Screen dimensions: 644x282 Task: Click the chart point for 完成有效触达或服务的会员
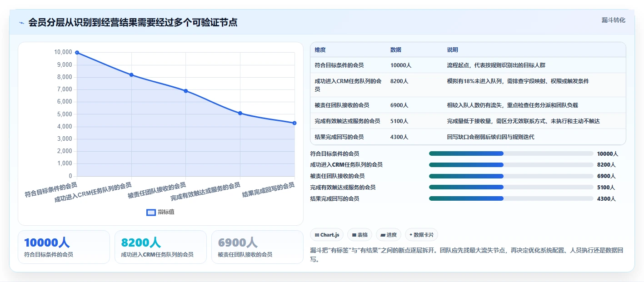pyautogui.click(x=240, y=113)
